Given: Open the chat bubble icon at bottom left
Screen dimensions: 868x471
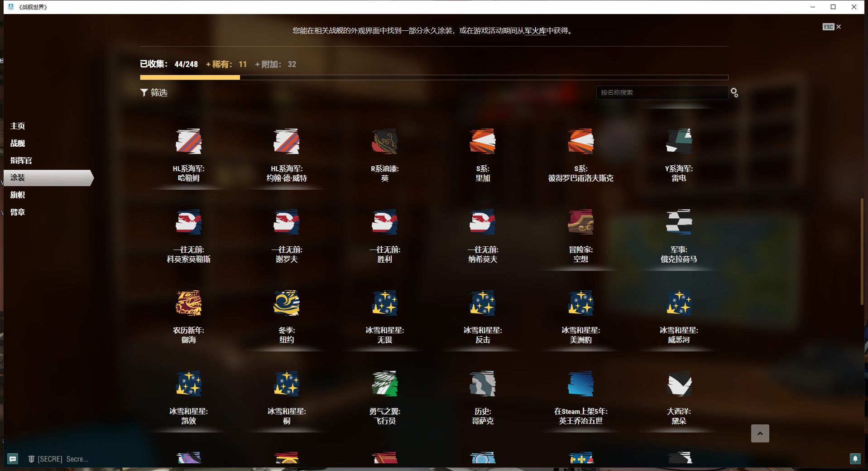Looking at the screenshot, I should point(13,459).
